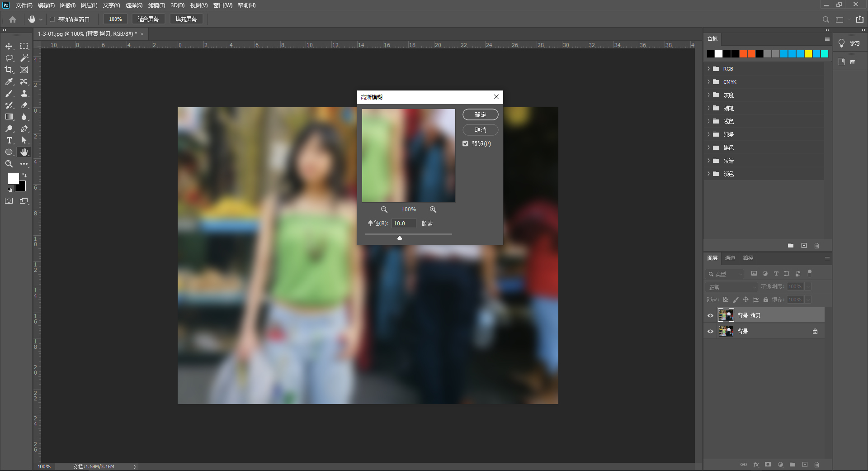Screen dimensions: 868x471
Task: Expand the CMYK swatch folder
Action: (x=708, y=82)
